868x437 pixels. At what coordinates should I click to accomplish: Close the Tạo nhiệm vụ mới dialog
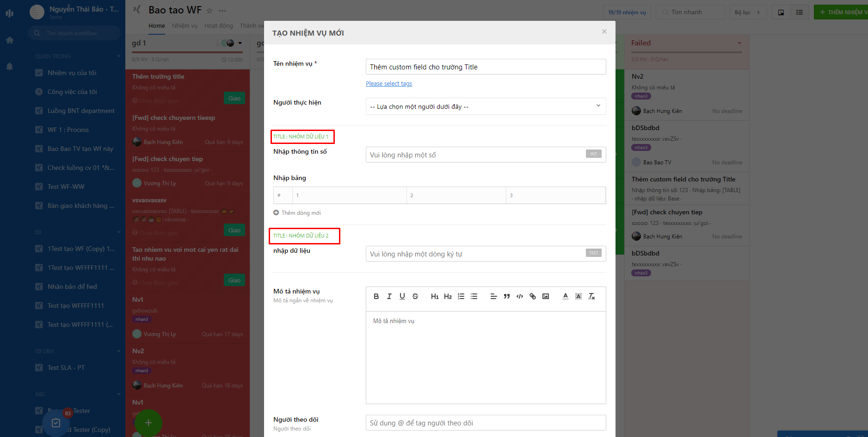tap(604, 31)
